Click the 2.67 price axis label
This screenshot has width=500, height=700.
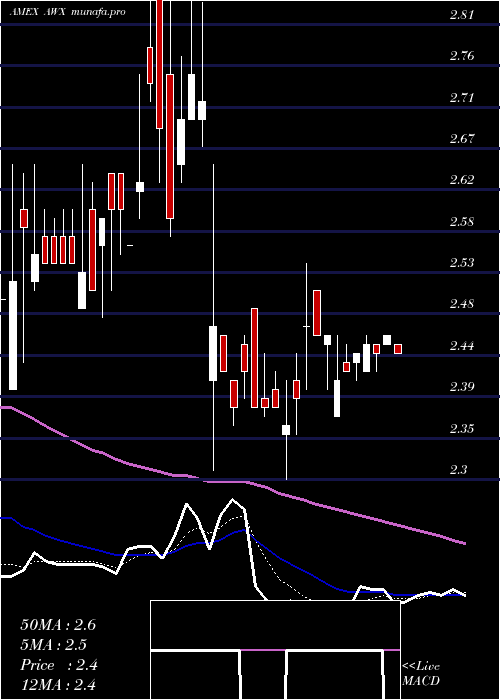[462, 139]
